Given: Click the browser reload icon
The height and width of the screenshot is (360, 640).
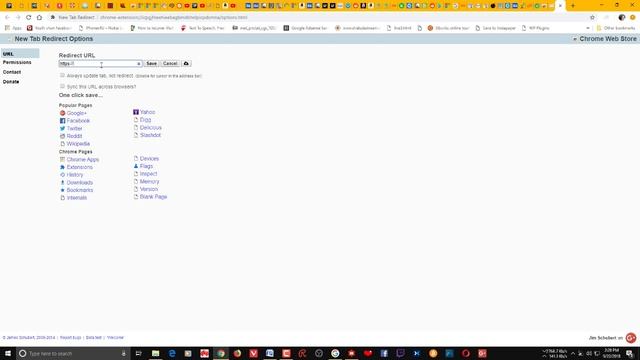Looking at the screenshot, I should coord(29,18).
